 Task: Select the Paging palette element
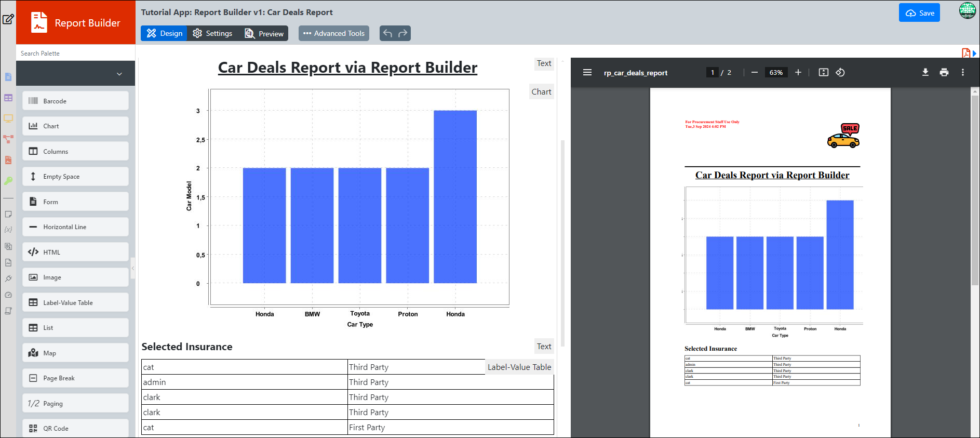pos(75,403)
